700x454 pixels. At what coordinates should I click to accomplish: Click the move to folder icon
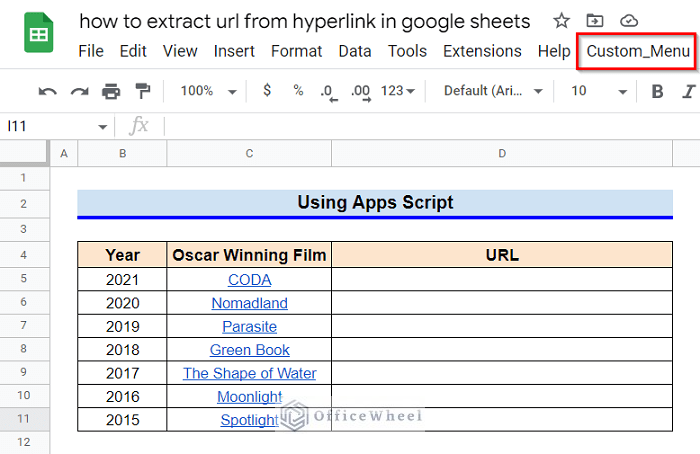595,21
